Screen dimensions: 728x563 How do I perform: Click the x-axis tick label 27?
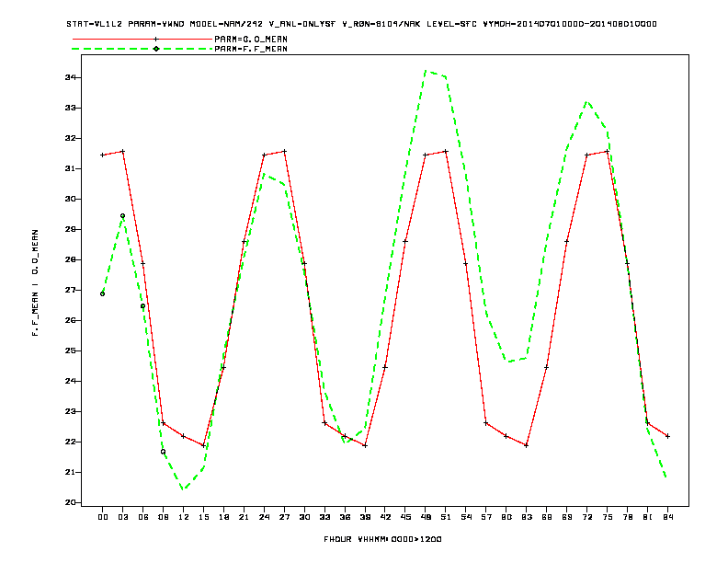click(x=284, y=517)
